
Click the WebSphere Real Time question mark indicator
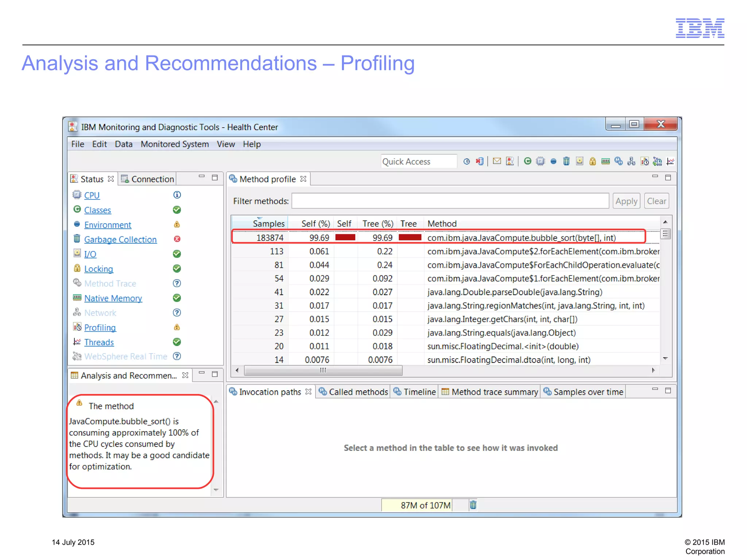[177, 356]
